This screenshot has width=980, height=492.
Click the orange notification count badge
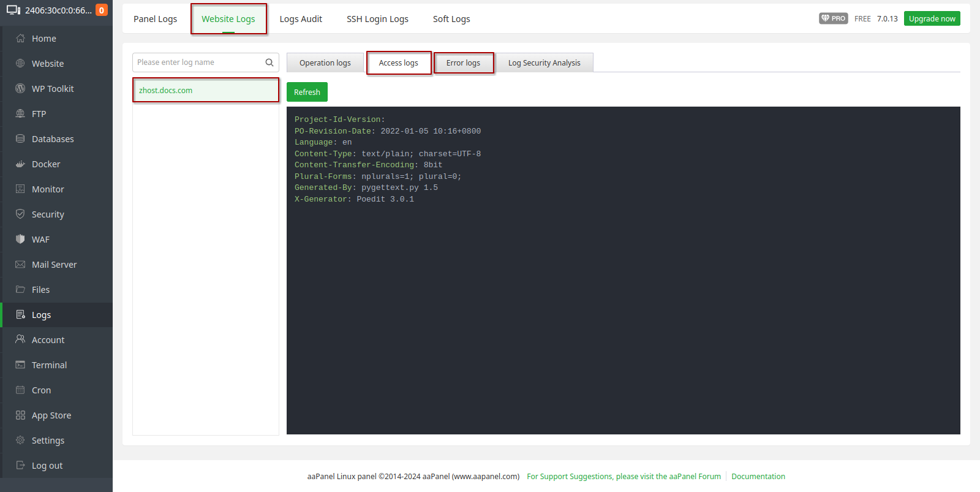point(102,10)
